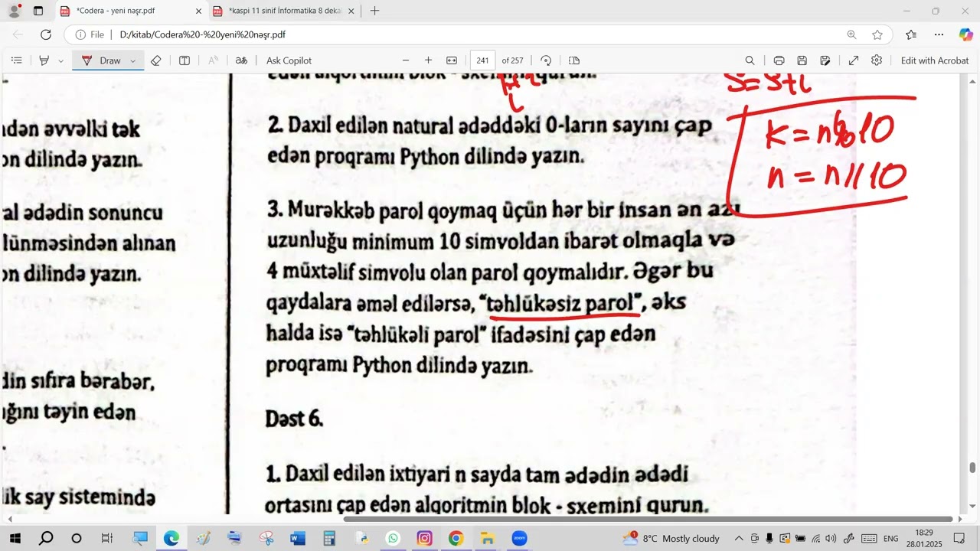
Task: Open highlighter color dropdown arrow
Action: (x=60, y=60)
